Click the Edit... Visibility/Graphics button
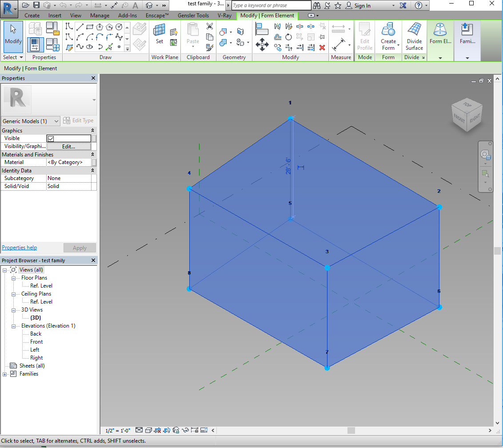Screen dimensions: 503x448 tap(68, 146)
